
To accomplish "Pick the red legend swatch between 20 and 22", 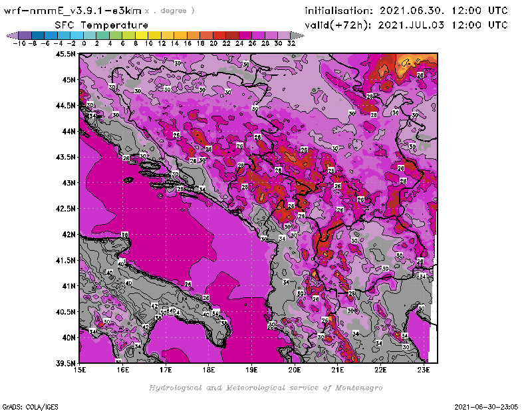I will coord(219,35).
